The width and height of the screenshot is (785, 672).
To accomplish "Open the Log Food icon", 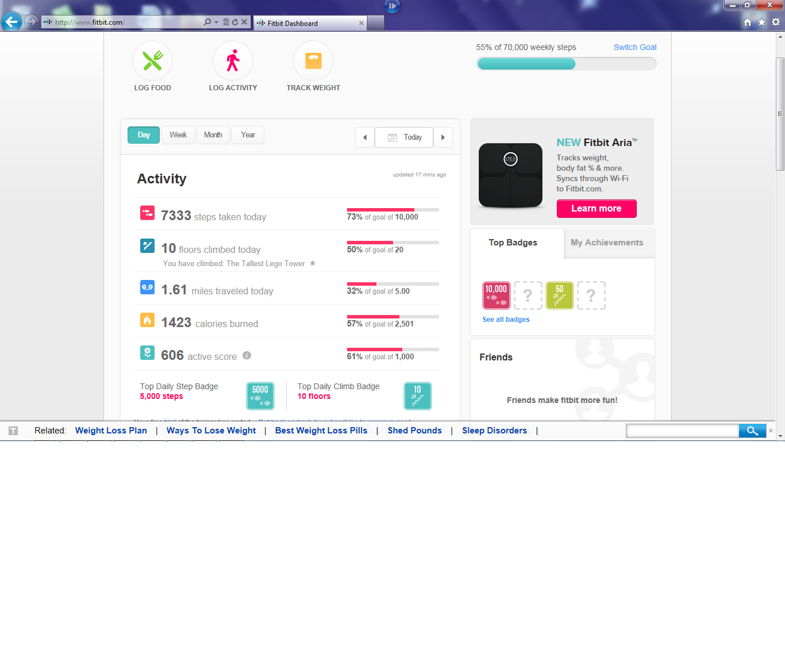I will [152, 60].
